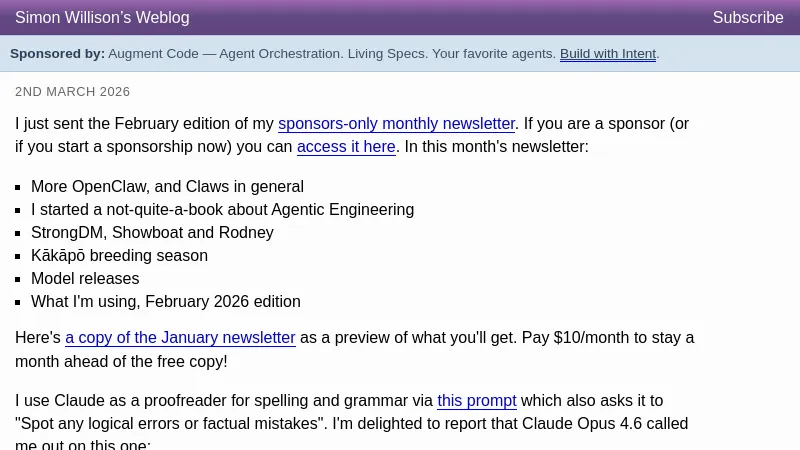Click "What I'm using, February 2026 edition"
The image size is (800, 450).
click(x=165, y=302)
